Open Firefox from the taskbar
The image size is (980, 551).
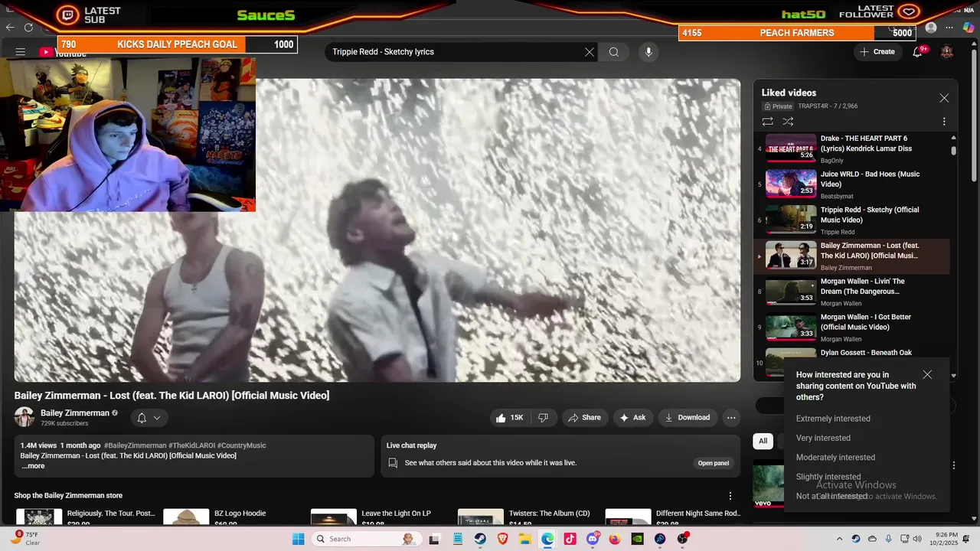click(x=615, y=539)
